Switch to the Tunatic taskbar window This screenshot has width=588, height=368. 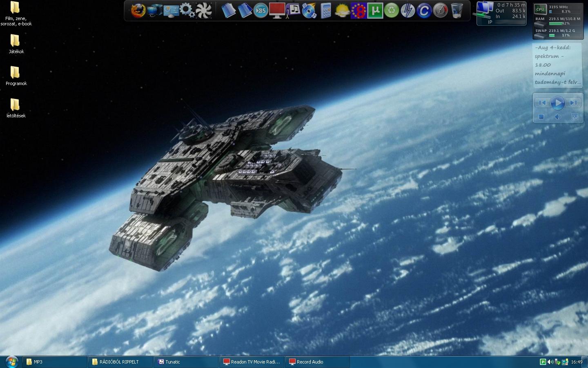[186, 362]
